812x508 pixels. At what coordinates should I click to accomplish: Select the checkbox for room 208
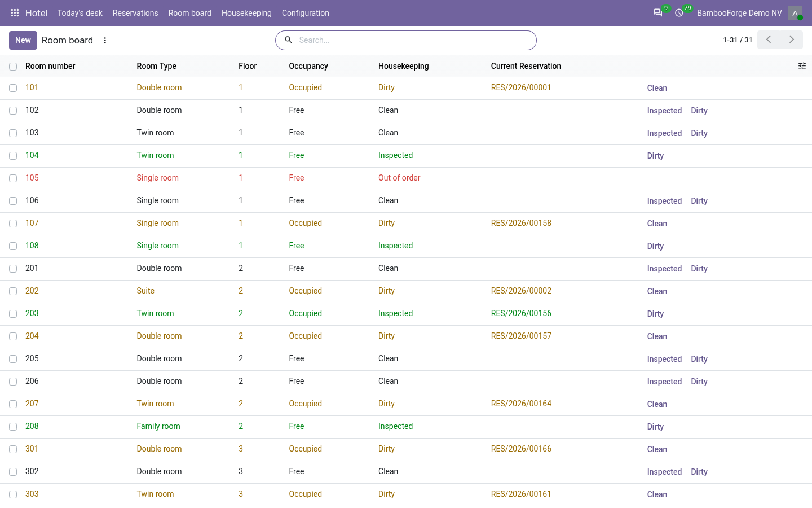pyautogui.click(x=13, y=427)
